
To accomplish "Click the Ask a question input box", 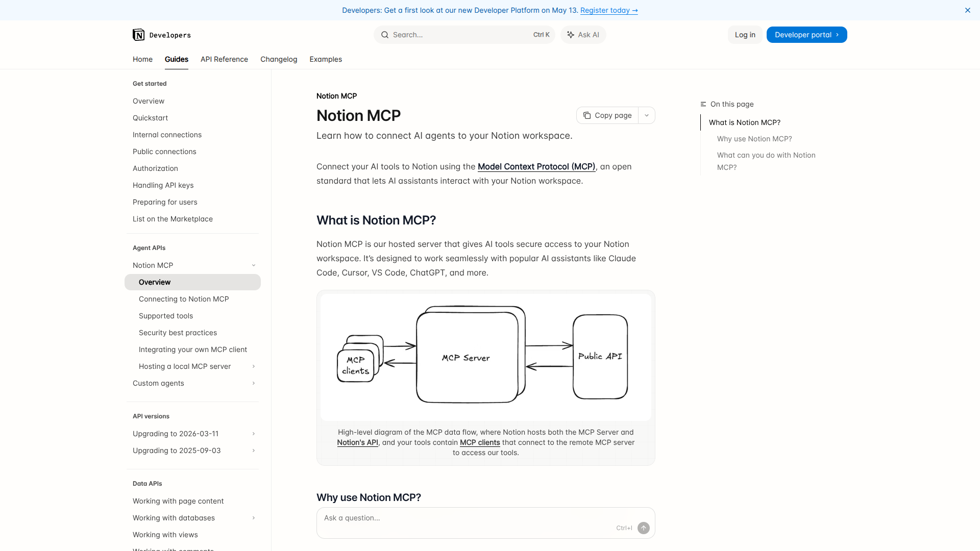I will 485,522.
